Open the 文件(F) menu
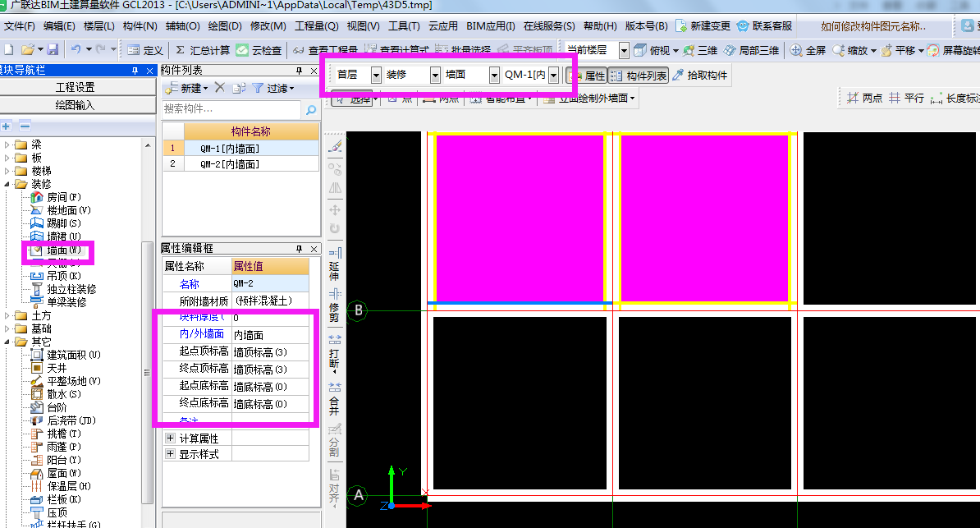The image size is (980, 528). coord(20,26)
